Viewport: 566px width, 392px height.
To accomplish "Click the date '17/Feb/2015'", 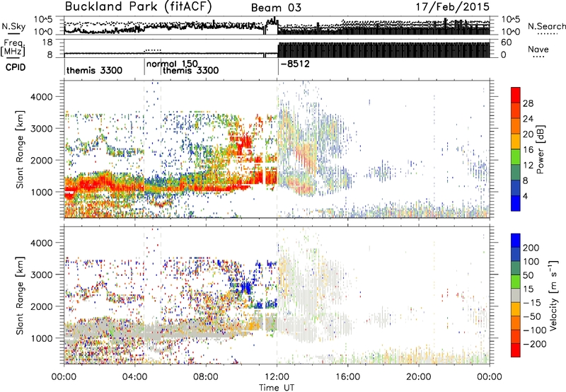I will click(453, 6).
